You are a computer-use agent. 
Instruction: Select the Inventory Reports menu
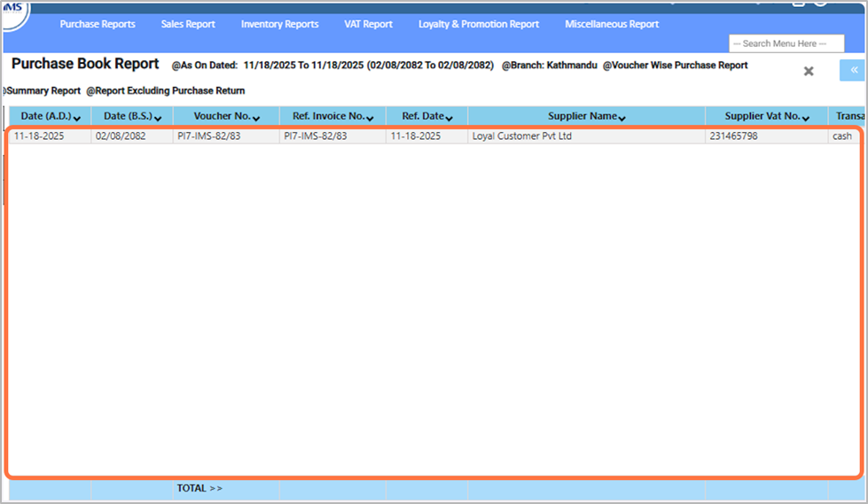(279, 24)
